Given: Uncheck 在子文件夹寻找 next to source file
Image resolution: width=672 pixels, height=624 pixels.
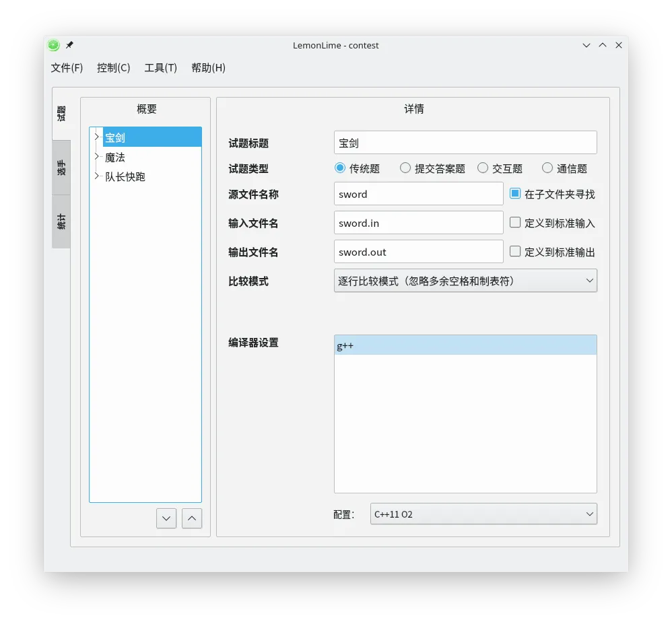Looking at the screenshot, I should click(515, 194).
